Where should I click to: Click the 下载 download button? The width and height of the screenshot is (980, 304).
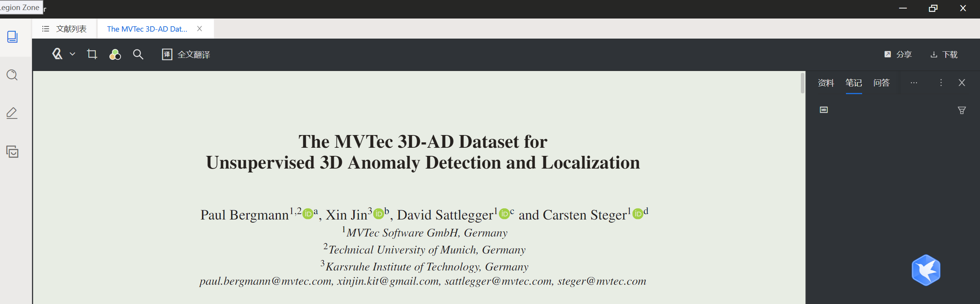pos(944,54)
